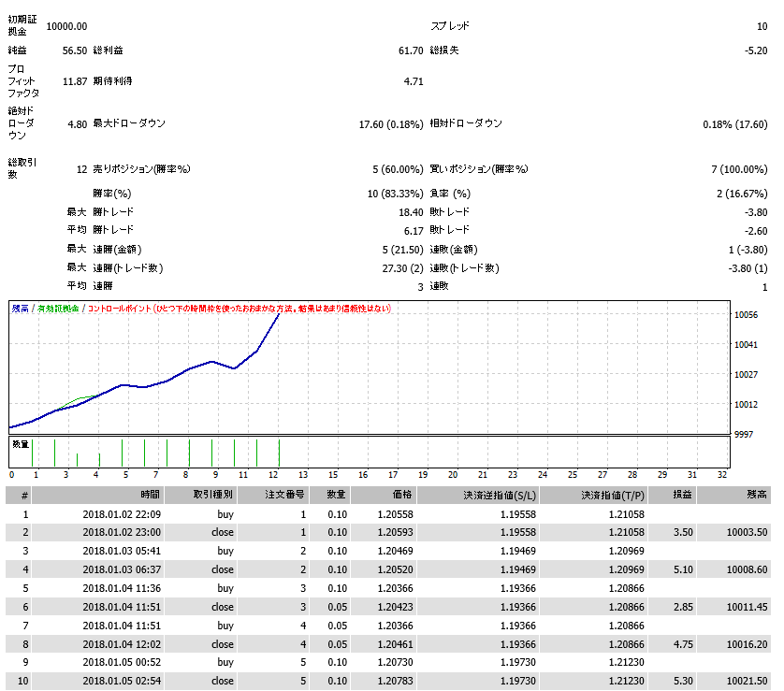Select the chart axis label 9997
Screen dimensions: 784x691
pos(744,435)
